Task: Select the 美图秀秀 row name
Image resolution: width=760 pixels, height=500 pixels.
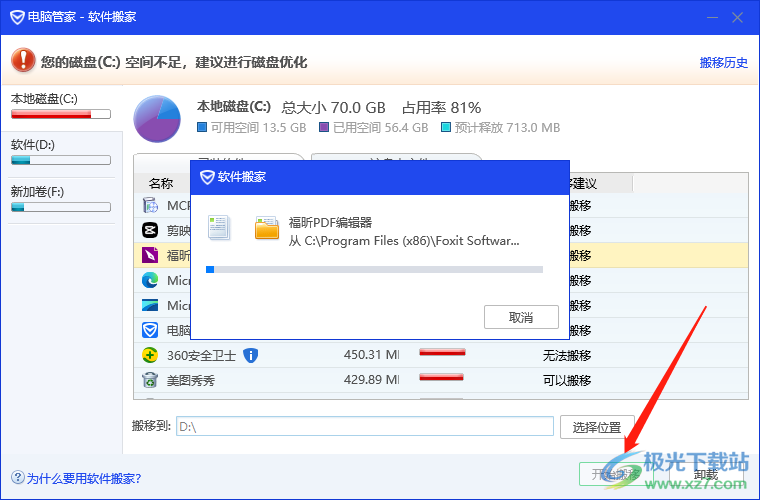Action: [x=191, y=380]
